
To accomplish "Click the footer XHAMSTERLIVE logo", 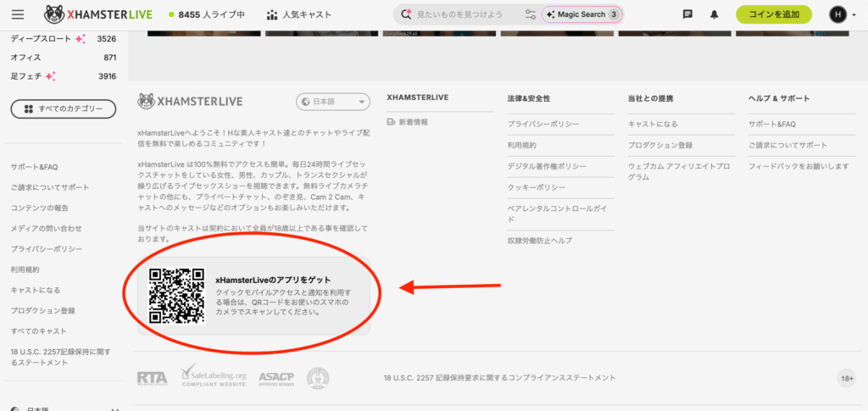I will [190, 101].
